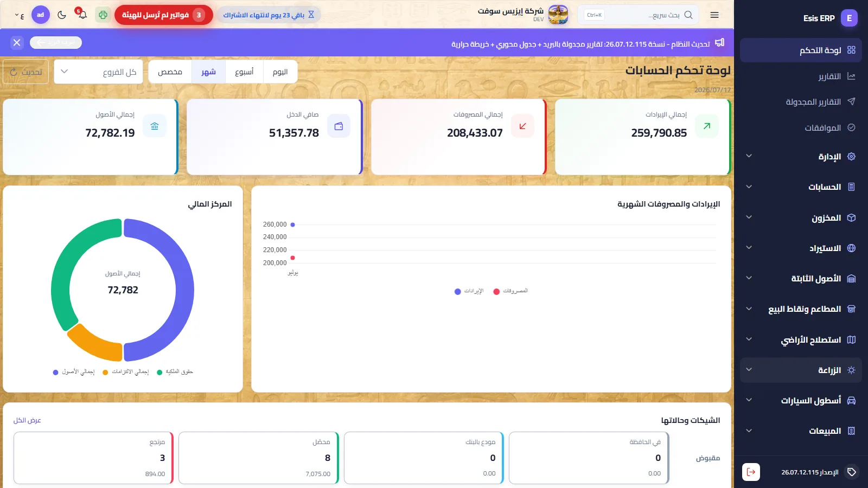This screenshot has width=868, height=488.
Task: Click the net income wallet icon
Action: coord(339,126)
